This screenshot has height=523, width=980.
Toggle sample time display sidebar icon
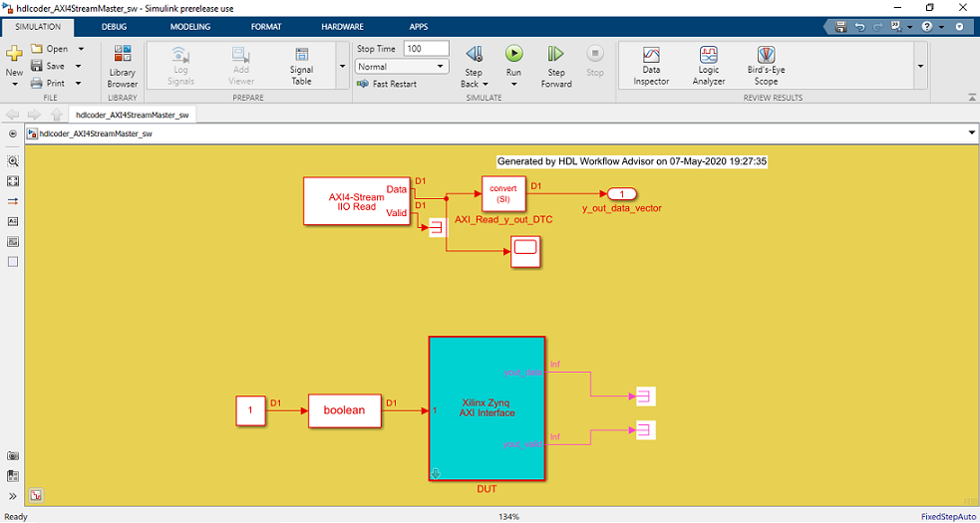(x=13, y=201)
